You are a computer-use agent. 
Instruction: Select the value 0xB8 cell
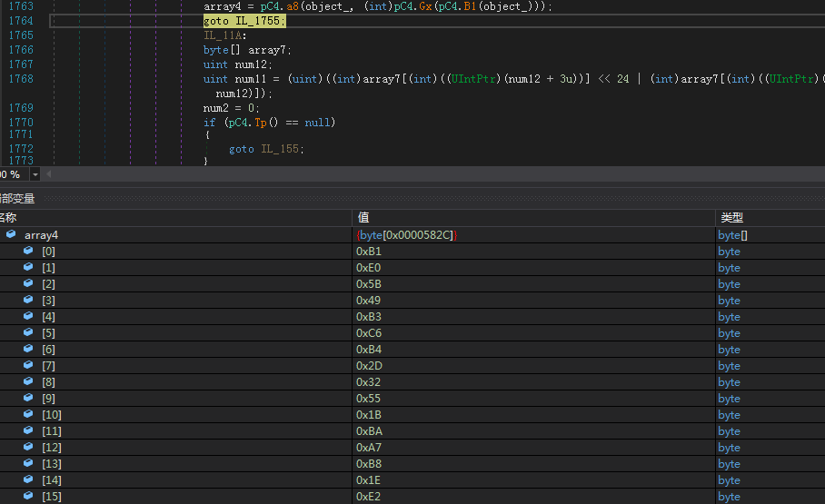533,463
